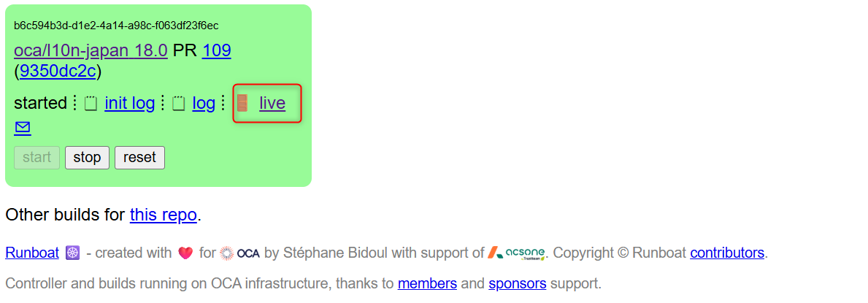This screenshot has height=303, width=868.
Task: Open the contributors link
Action: pyautogui.click(x=727, y=253)
